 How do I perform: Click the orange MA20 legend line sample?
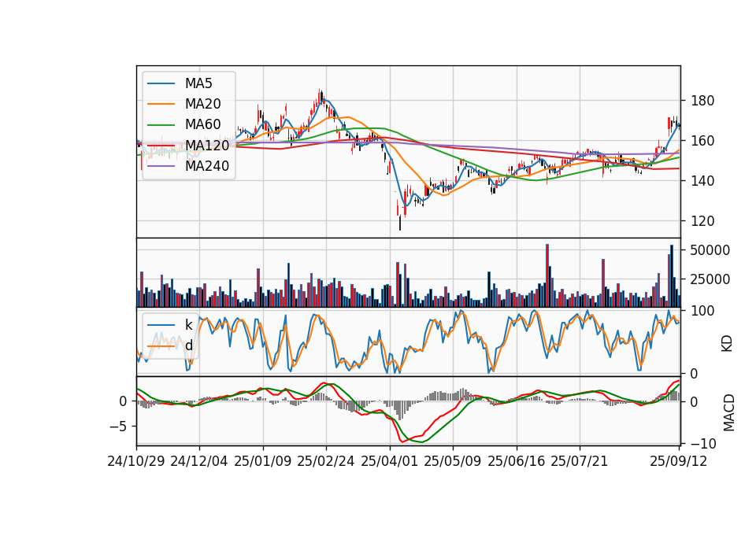point(161,104)
